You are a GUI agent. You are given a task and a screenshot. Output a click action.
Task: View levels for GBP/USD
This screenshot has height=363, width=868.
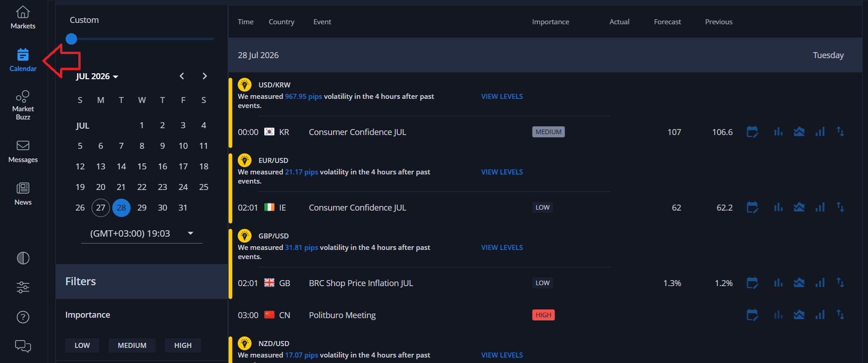click(x=502, y=248)
